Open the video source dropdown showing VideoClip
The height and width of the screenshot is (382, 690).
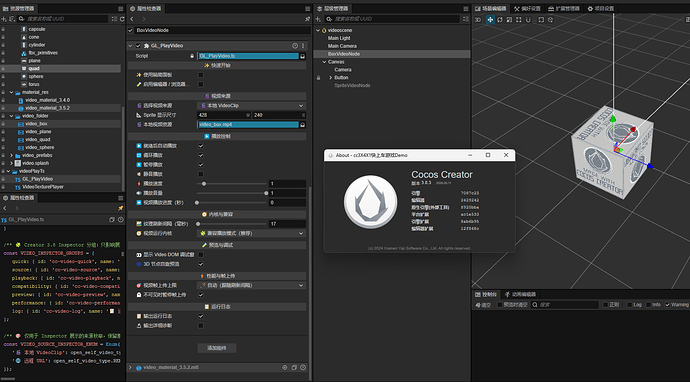click(x=251, y=106)
